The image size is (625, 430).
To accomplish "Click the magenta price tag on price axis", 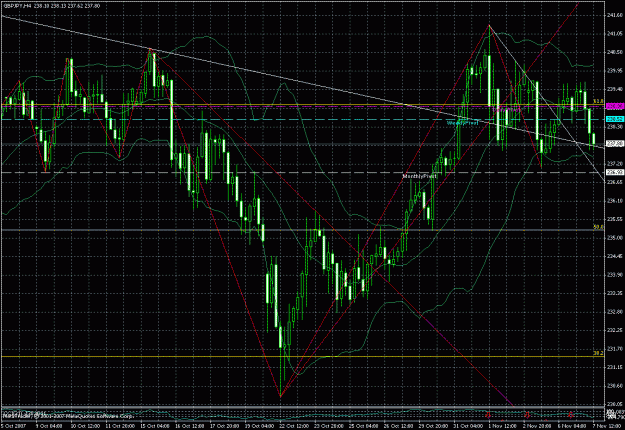I will click(615, 106).
